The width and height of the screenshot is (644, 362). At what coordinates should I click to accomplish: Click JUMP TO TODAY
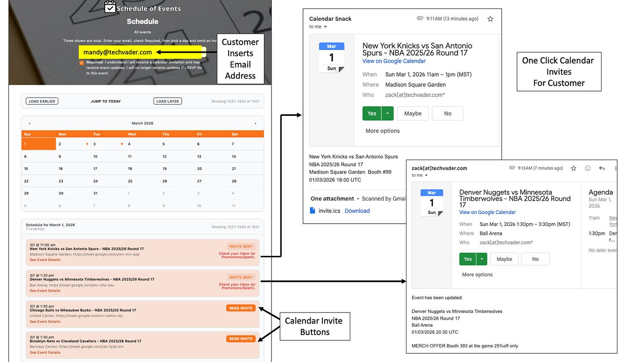point(106,101)
